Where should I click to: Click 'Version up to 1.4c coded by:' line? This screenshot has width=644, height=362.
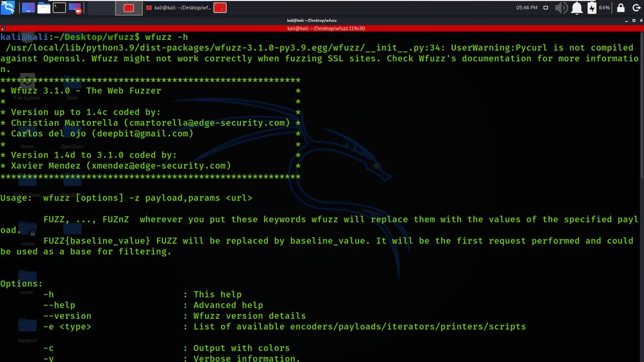point(86,112)
